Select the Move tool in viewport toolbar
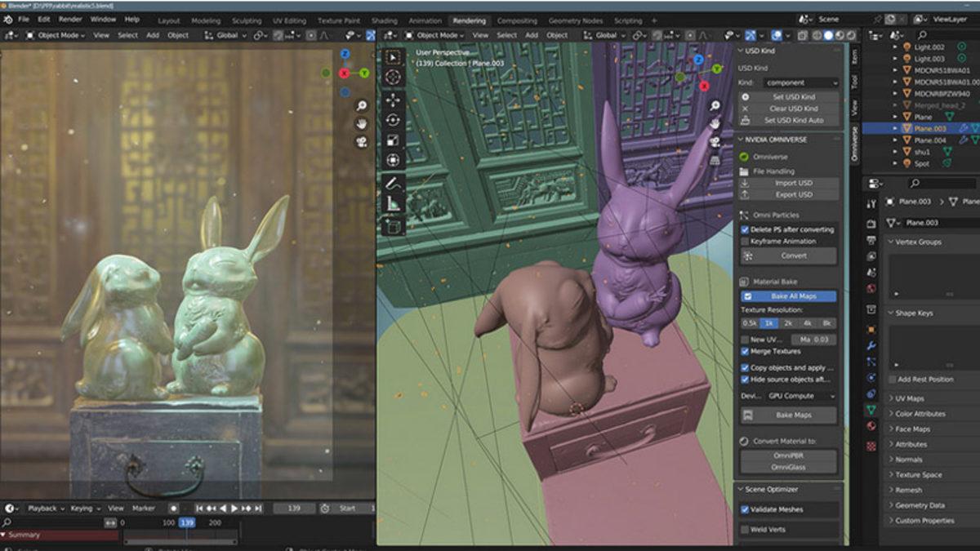 pos(393,100)
